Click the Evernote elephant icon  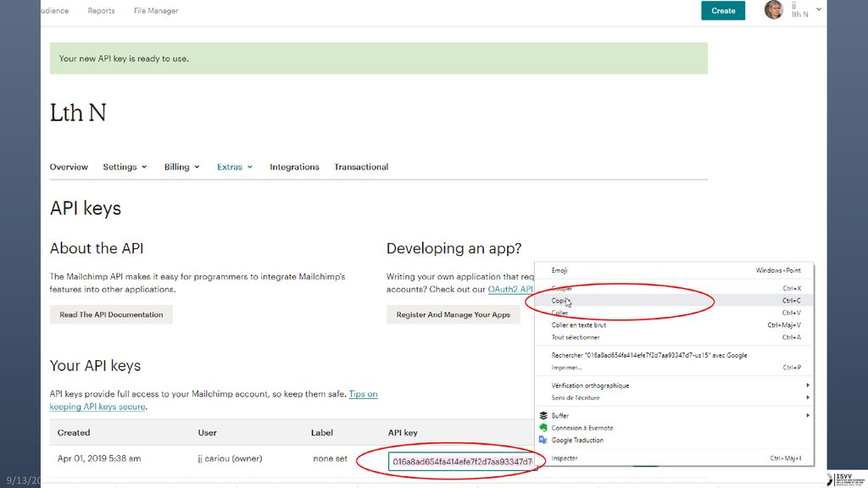[x=543, y=428]
